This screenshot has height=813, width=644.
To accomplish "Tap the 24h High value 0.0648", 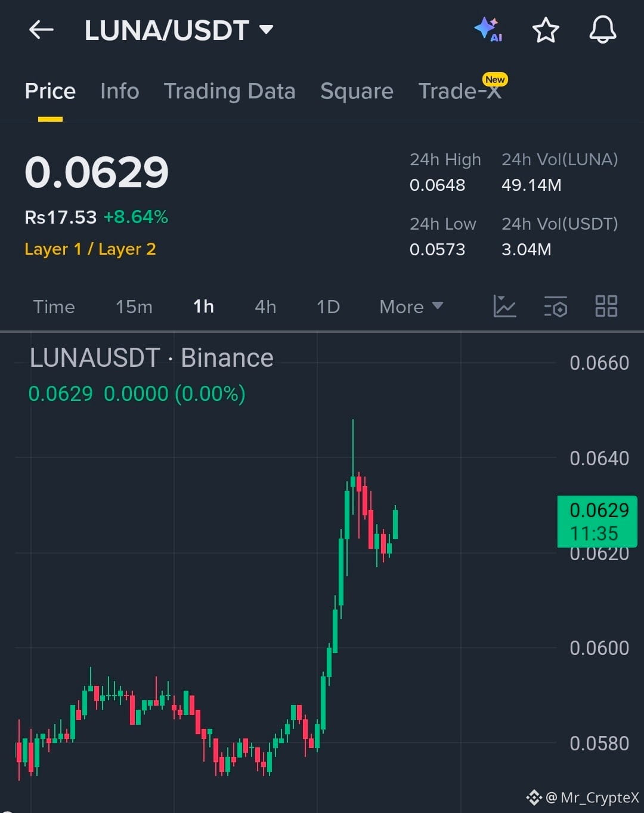I will pos(437,185).
